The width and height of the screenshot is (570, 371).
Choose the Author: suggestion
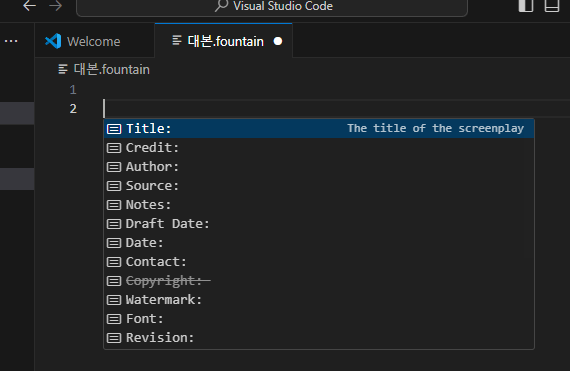click(319, 166)
